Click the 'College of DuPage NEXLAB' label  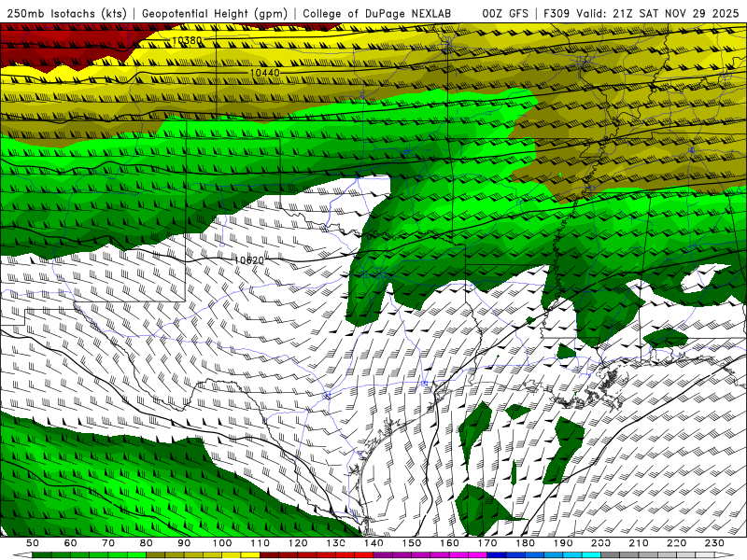377,13
